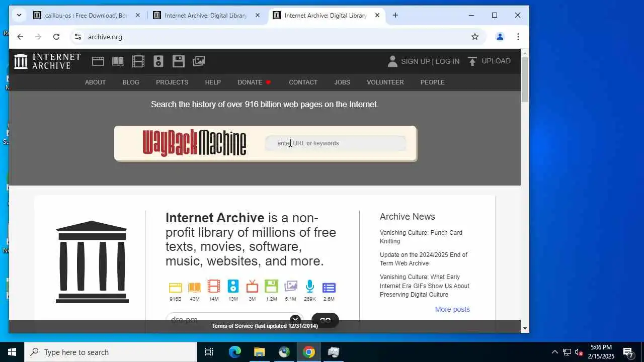The width and height of the screenshot is (644, 362).
Task: Open Task View on the taskbar
Action: [x=209, y=352]
